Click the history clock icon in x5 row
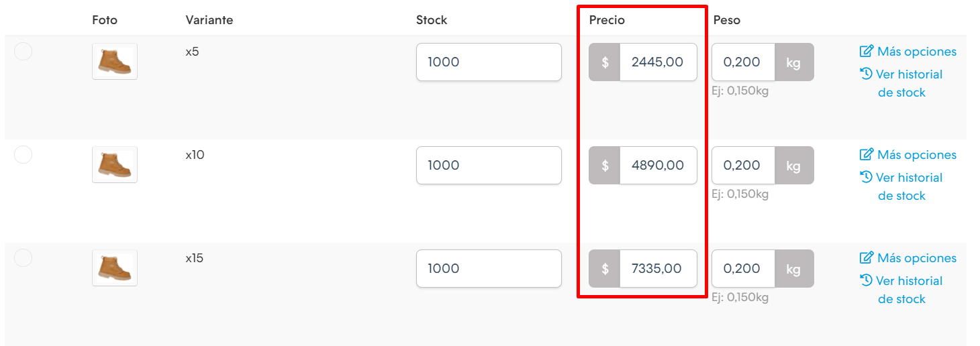980x346 pixels. pyautogui.click(x=866, y=74)
